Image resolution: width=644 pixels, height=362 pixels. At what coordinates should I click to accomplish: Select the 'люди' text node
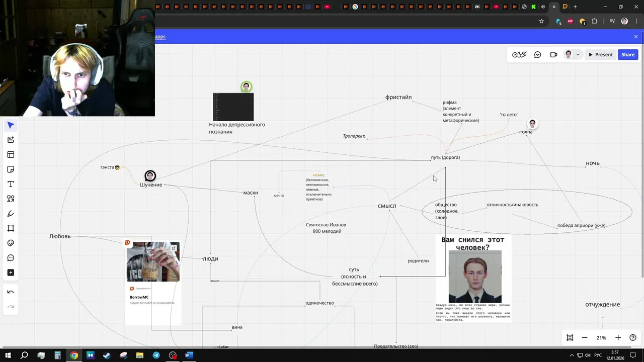(210, 258)
